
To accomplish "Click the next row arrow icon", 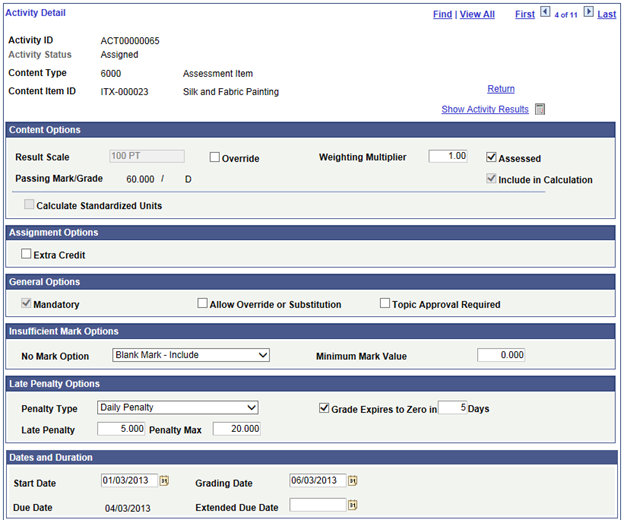I will click(588, 12).
